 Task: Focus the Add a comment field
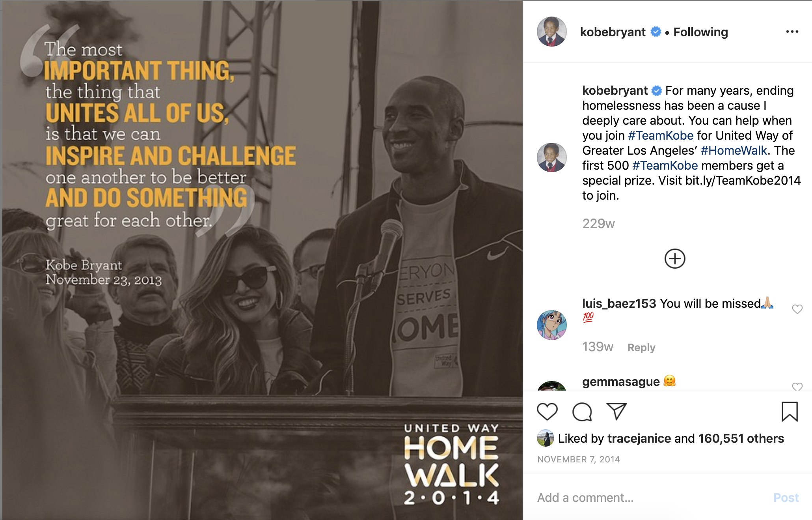pos(650,498)
